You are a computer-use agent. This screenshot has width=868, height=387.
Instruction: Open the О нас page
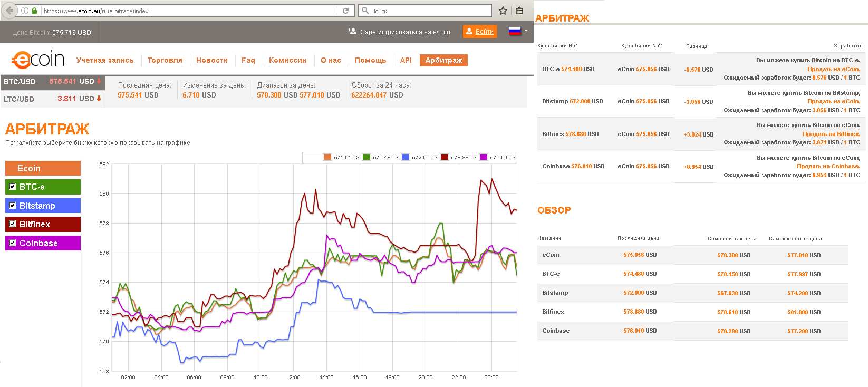331,60
